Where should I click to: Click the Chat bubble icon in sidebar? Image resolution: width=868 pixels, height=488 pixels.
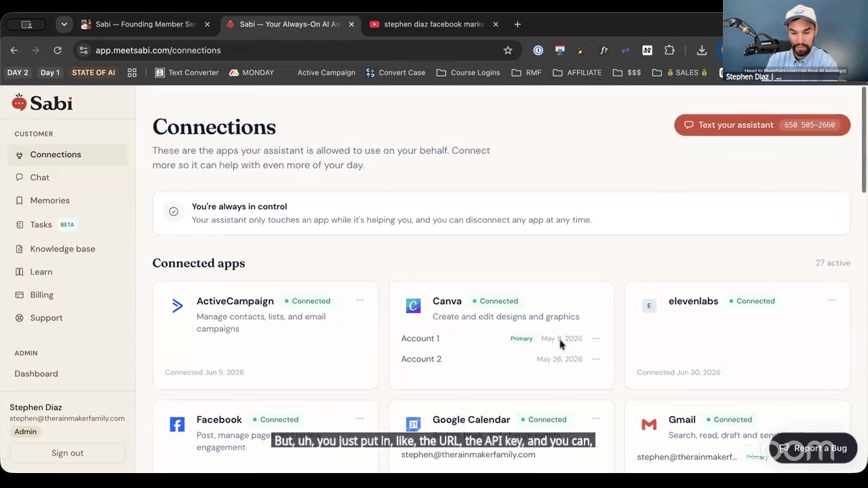[19, 178]
